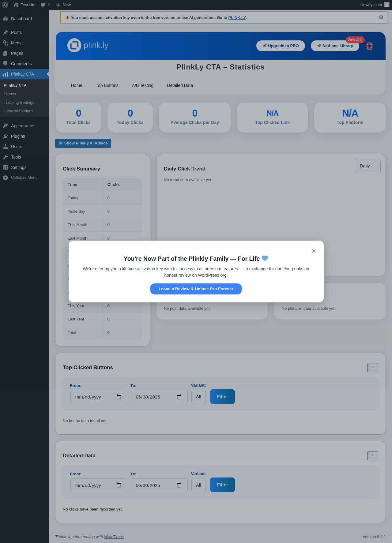Close the Plinkly Family popup
Image resolution: width=392 pixels, height=543 pixels.
pos(314,251)
